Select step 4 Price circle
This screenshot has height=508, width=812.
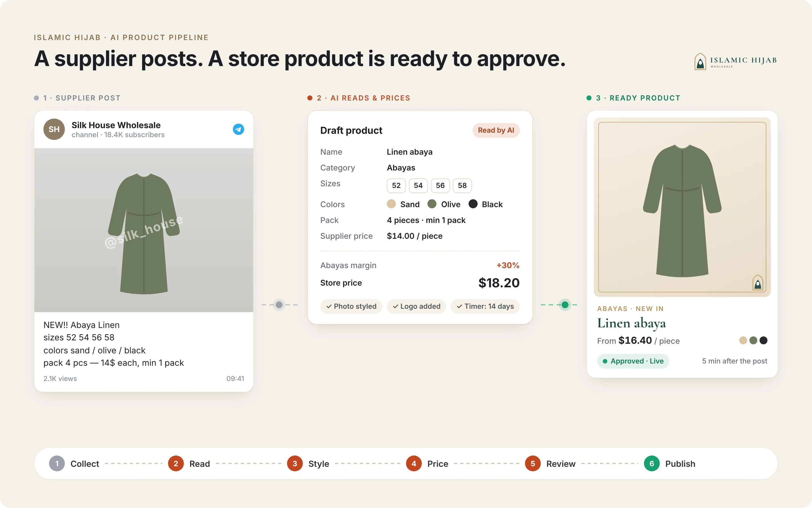tap(414, 464)
